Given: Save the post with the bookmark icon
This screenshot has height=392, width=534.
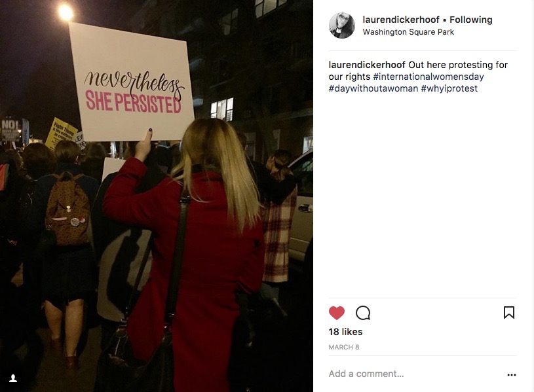Looking at the screenshot, I should tap(509, 312).
